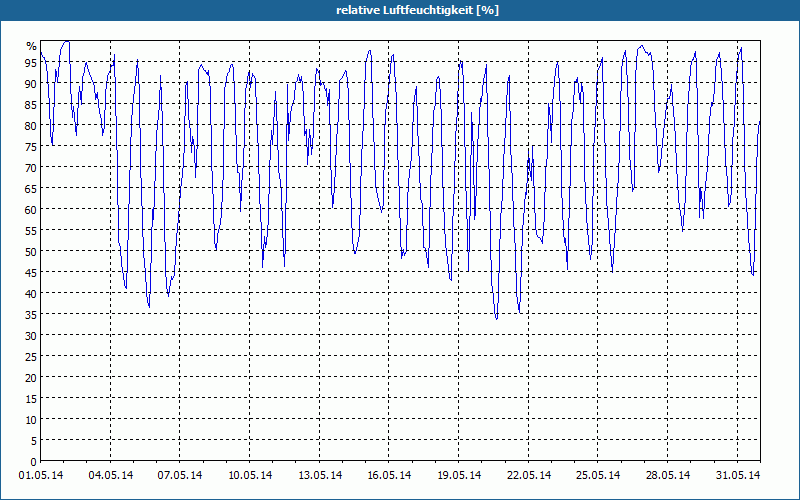This screenshot has height=500, width=800.
Task: Click the x-axis date label 22.05.14
Action: pyautogui.click(x=529, y=475)
